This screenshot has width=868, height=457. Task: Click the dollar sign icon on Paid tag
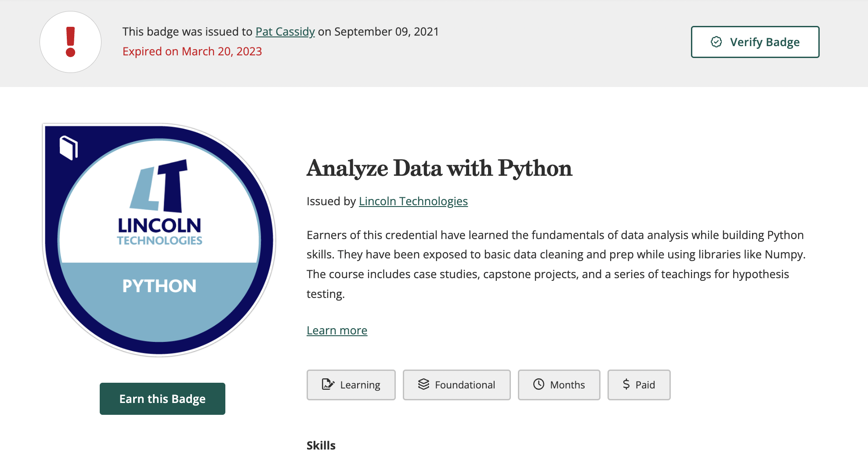(x=626, y=384)
